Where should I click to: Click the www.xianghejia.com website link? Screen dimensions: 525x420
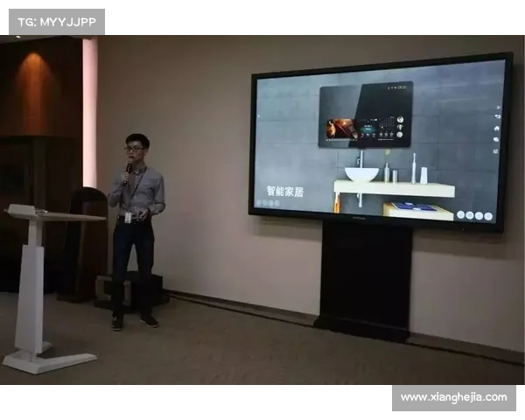pos(453,397)
